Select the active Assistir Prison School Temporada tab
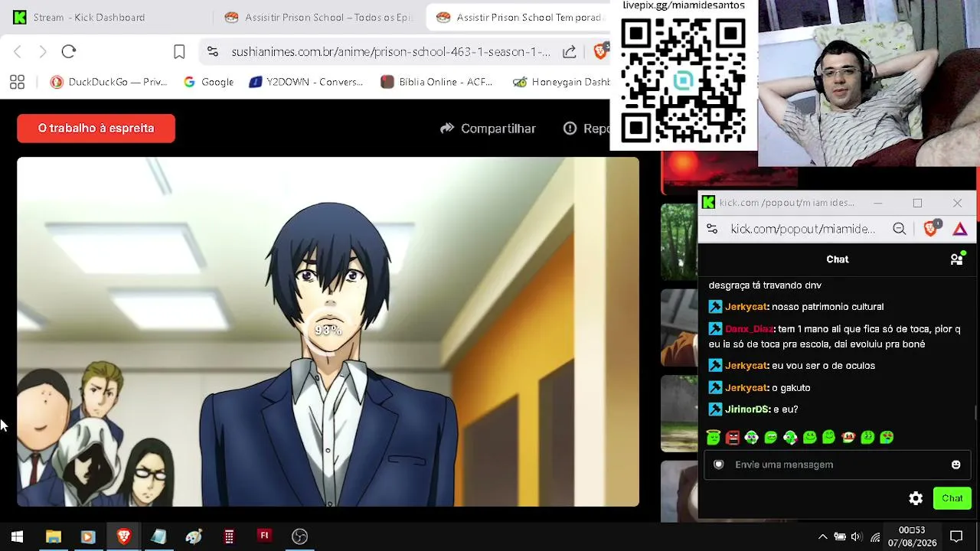Viewport: 980px width, 551px height. (518, 18)
